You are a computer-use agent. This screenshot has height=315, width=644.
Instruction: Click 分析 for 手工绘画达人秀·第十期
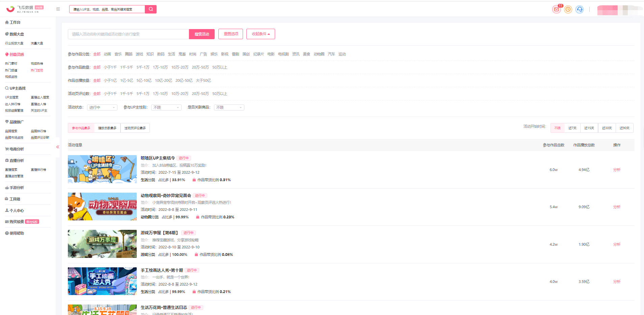(617, 282)
